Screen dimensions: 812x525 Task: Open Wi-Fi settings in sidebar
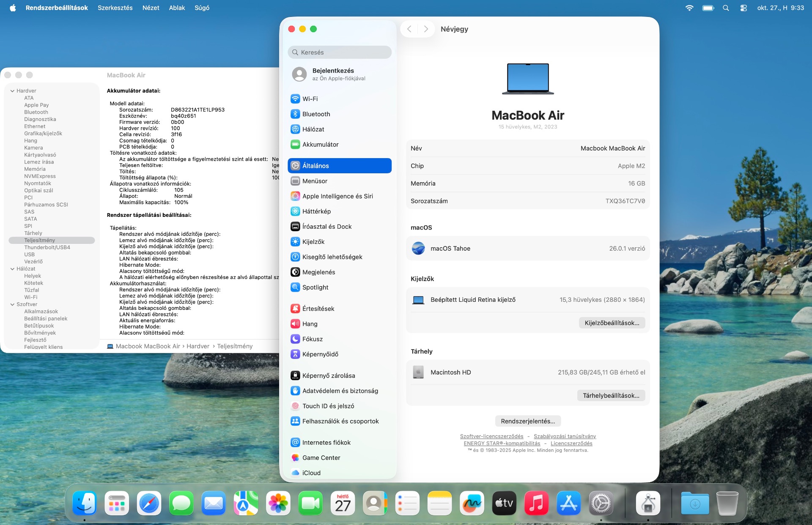310,99
